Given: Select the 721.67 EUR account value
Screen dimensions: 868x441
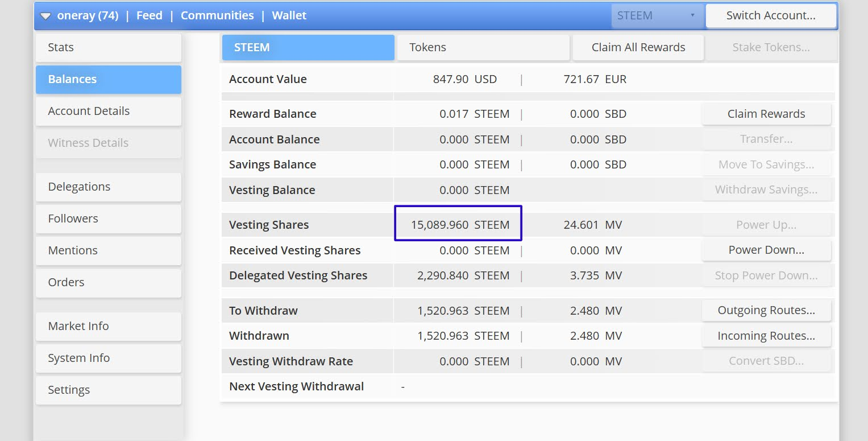Looking at the screenshot, I should (x=595, y=80).
